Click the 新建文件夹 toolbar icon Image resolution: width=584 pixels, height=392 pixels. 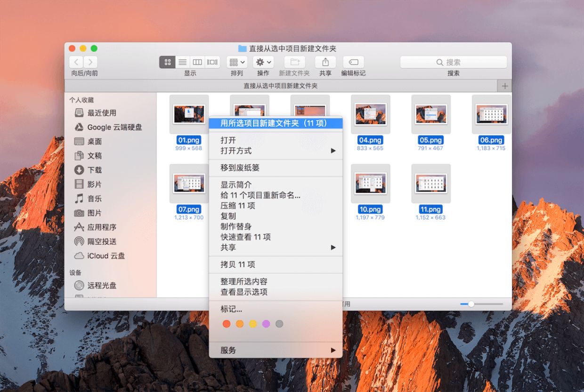click(294, 62)
